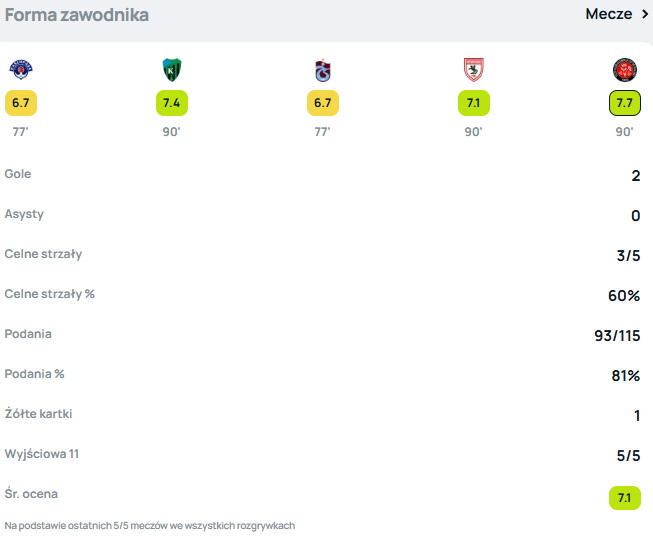Click the 7.1 badge below Samsunspor crest
Image resolution: width=653 pixels, height=541 pixels.
click(x=473, y=103)
